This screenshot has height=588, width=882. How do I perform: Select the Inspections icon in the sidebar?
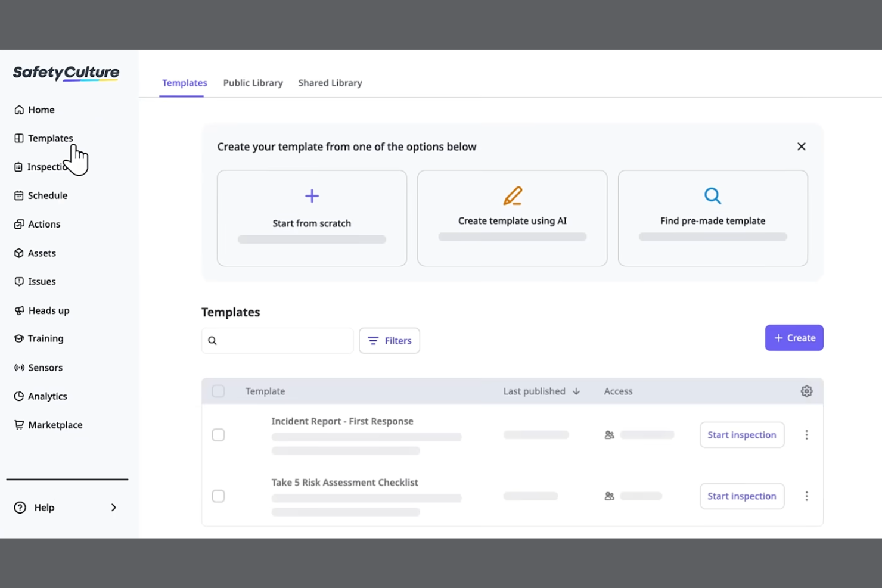coord(18,167)
